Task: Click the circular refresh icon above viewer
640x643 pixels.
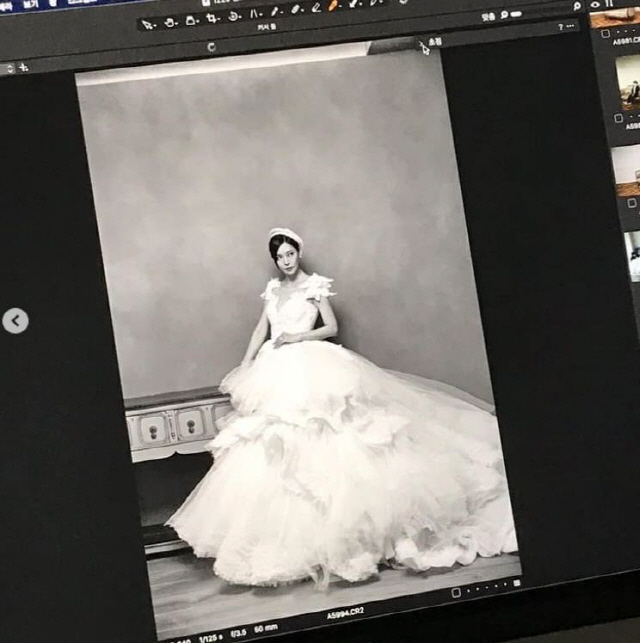Action: pyautogui.click(x=212, y=47)
